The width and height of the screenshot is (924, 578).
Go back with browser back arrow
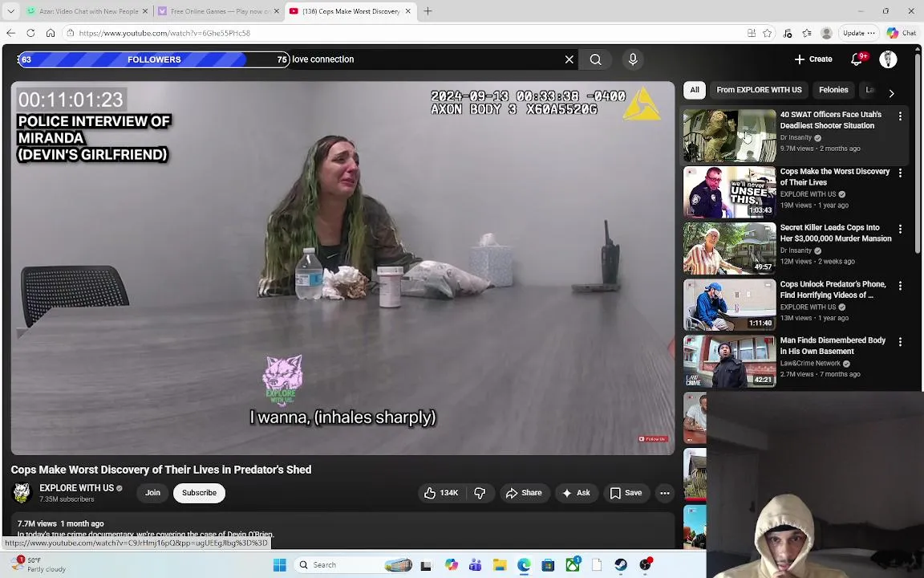(x=10, y=33)
